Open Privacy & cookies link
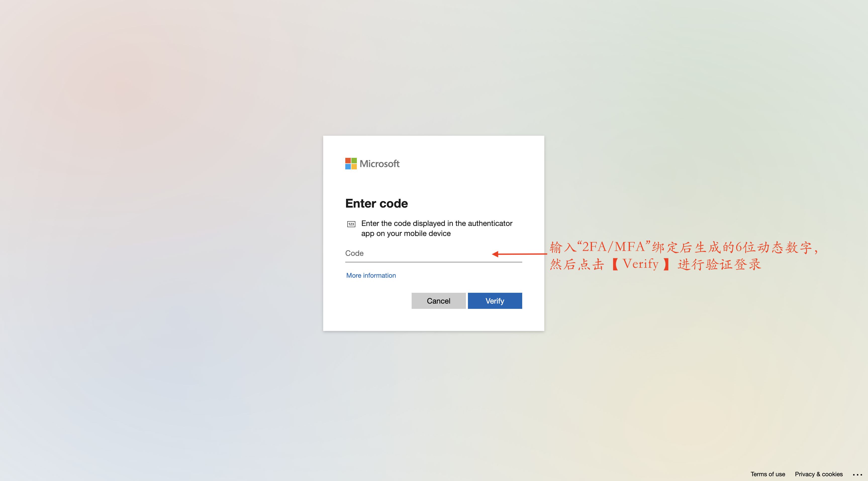The image size is (868, 481). coord(818,474)
